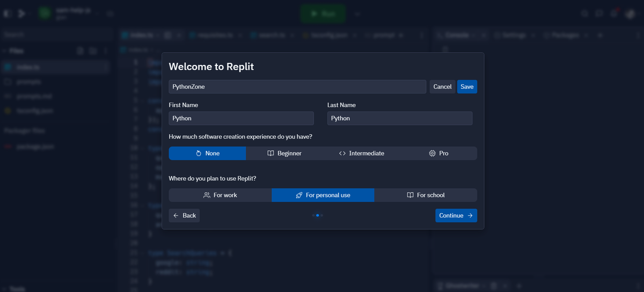Click the onboarding step dots indicator
This screenshot has width=644, height=292.
[x=317, y=215]
